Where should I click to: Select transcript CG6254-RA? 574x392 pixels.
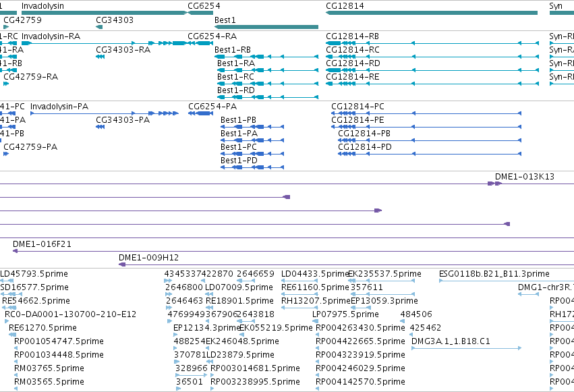(200, 43)
